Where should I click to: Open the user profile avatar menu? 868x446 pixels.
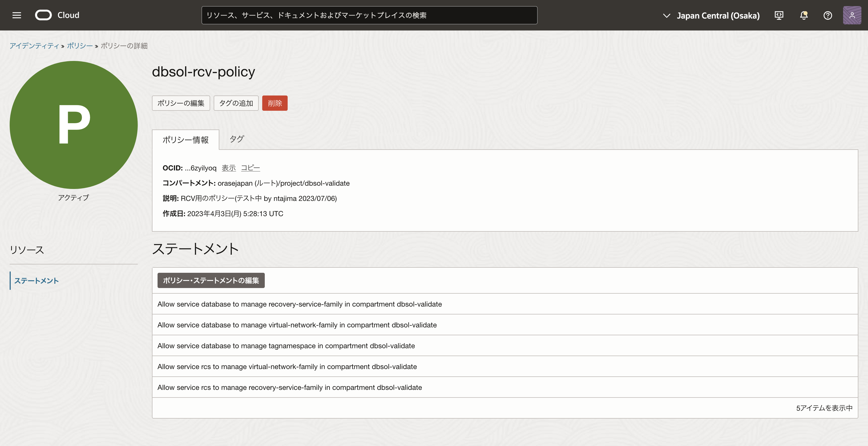852,15
